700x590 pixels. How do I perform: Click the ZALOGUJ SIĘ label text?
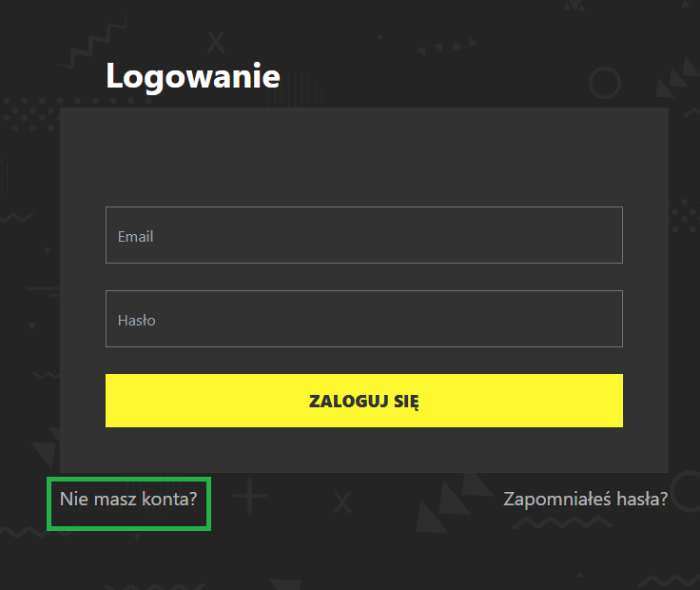[x=364, y=401]
